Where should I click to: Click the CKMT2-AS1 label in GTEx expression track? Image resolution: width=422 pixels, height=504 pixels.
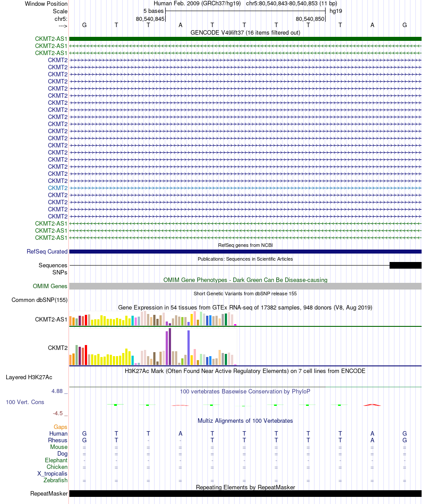coord(51,320)
